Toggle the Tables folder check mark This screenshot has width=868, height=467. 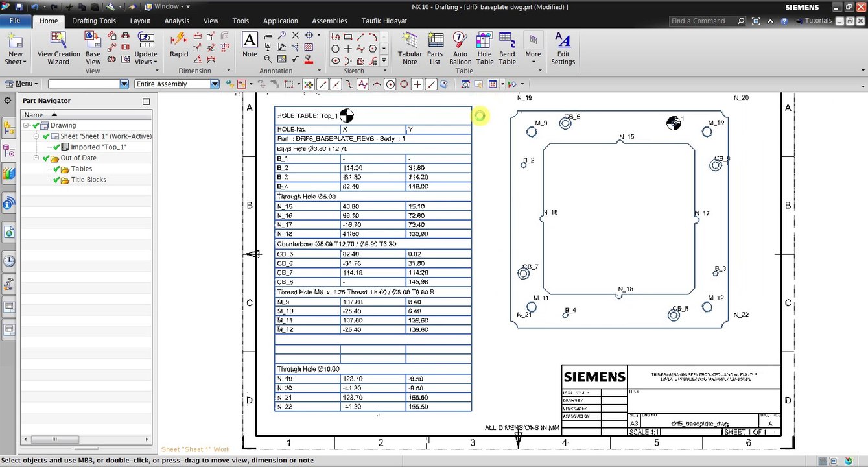[x=56, y=169]
